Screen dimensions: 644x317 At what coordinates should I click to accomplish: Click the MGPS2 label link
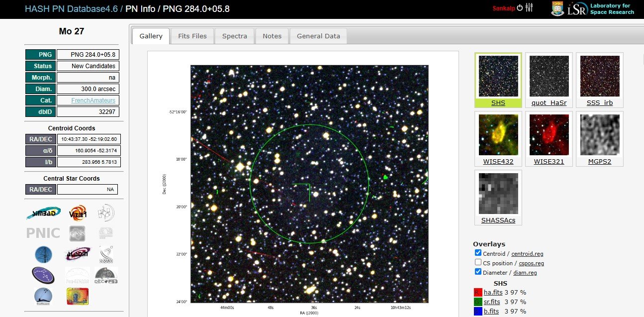pyautogui.click(x=600, y=162)
